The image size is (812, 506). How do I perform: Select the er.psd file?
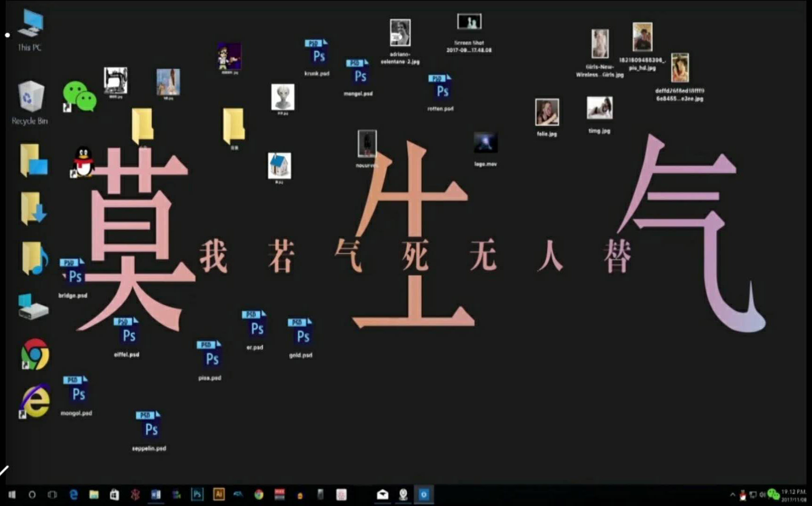point(254,330)
